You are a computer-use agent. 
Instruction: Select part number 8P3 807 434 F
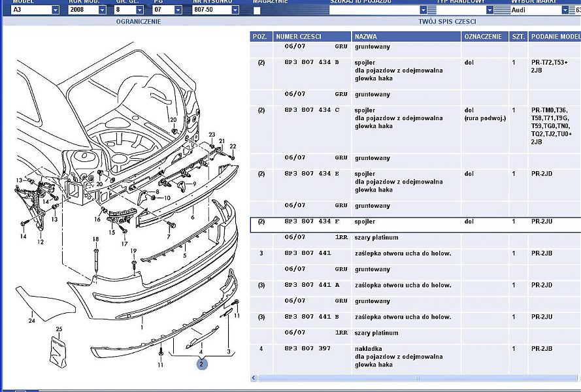(x=312, y=221)
